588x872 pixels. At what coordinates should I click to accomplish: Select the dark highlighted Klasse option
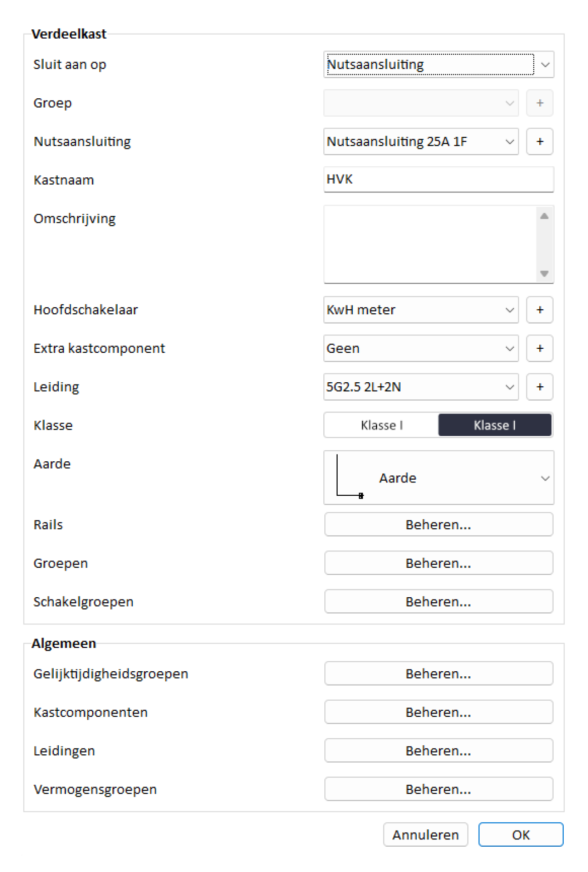pyautogui.click(x=495, y=425)
